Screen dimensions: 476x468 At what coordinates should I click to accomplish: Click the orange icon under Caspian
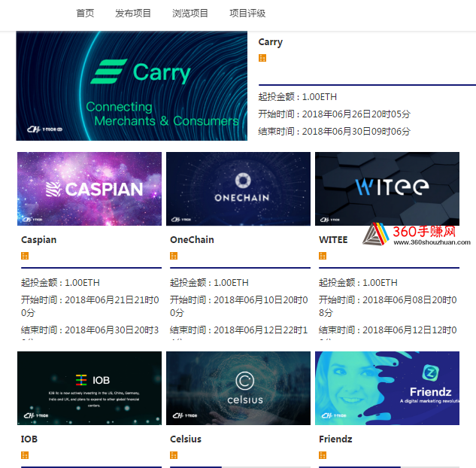[x=25, y=256]
